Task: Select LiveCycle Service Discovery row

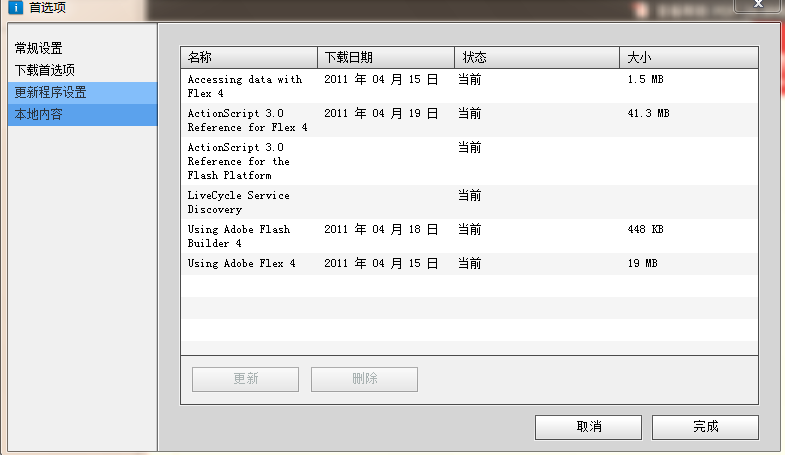Action: (469, 202)
